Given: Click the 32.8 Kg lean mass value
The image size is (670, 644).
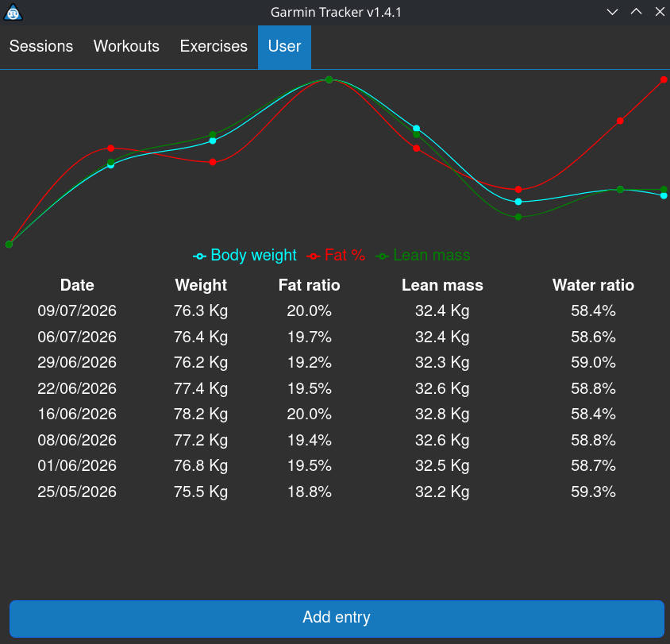Looking at the screenshot, I should point(442,415).
